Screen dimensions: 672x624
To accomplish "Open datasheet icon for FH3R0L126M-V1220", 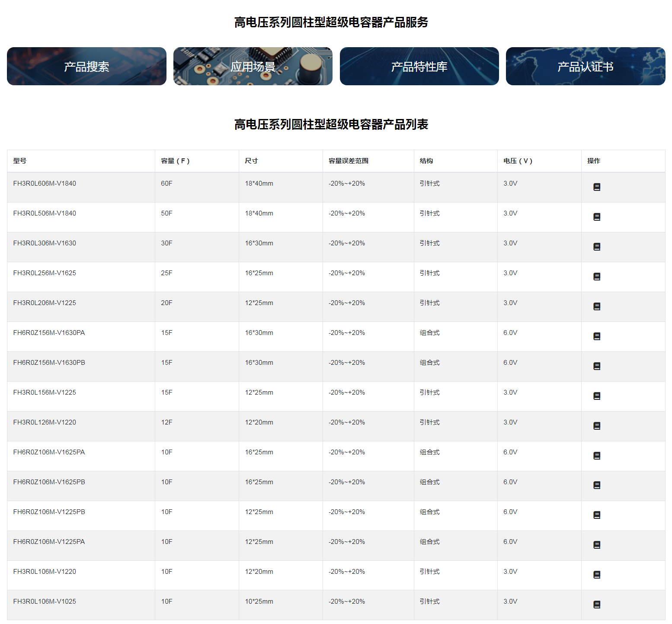I will click(597, 426).
